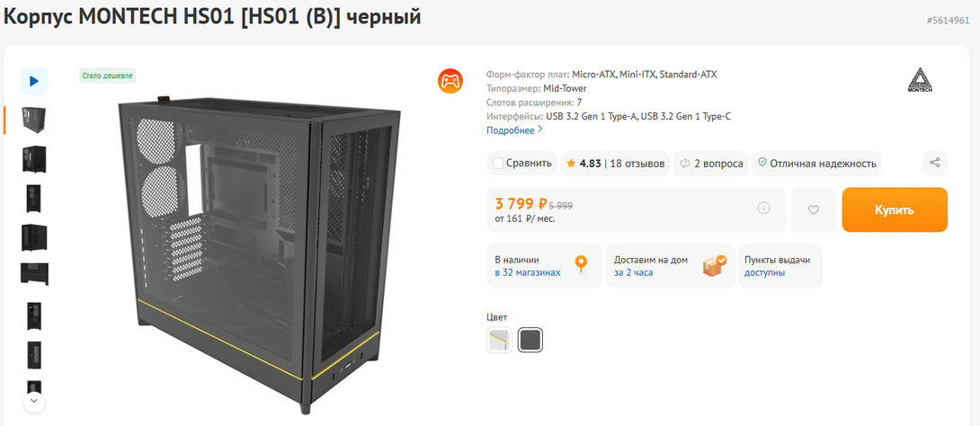The image size is (980, 426).
Task: Click the gaming controller badge icon
Action: [x=450, y=81]
